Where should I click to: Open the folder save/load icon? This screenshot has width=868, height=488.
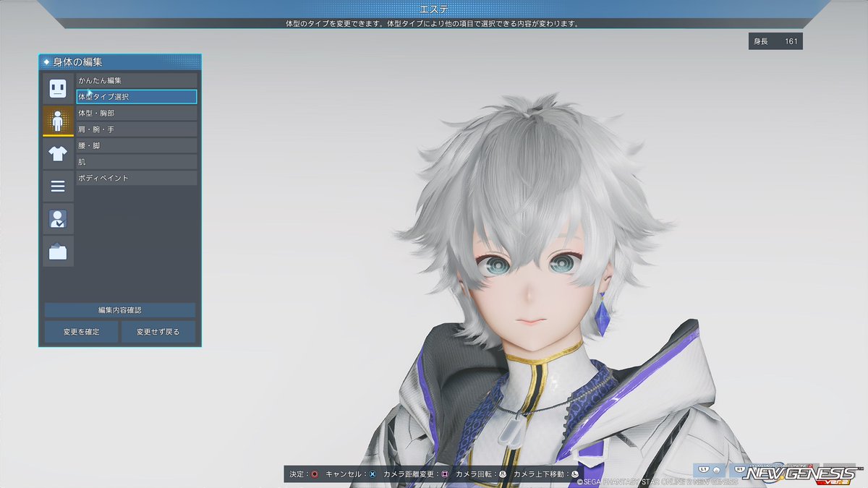click(58, 251)
